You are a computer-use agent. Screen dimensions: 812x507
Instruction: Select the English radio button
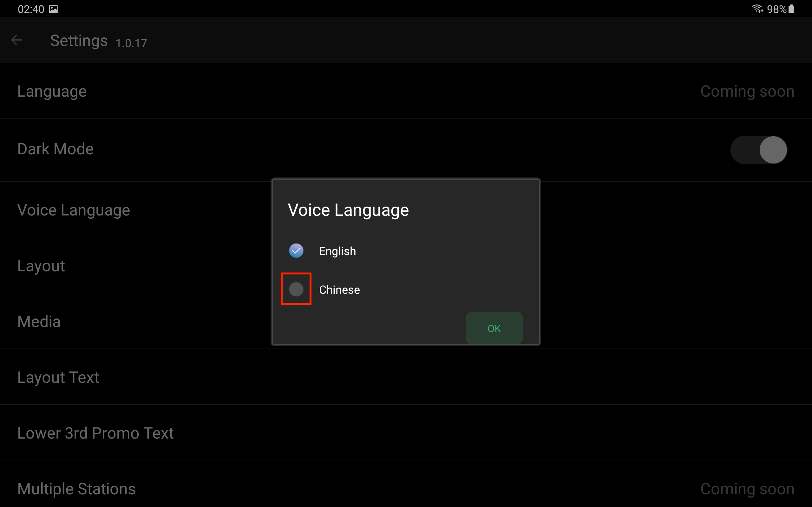[296, 251]
